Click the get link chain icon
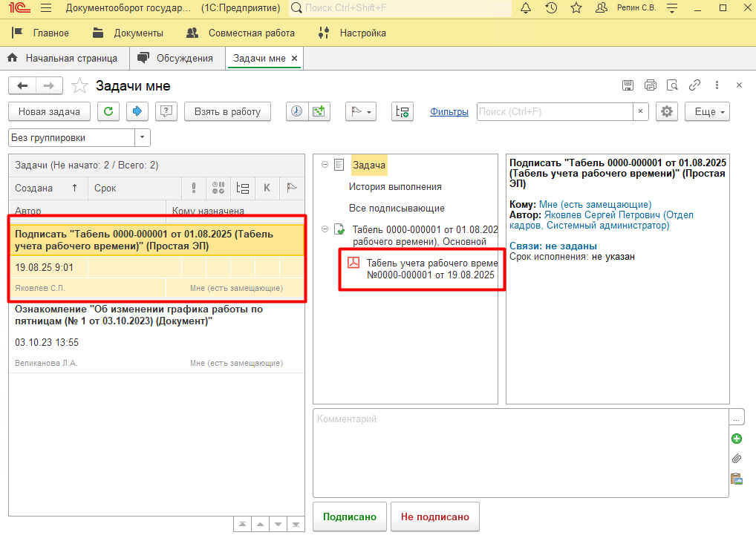Image resolution: width=756 pixels, height=541 pixels. pos(694,85)
